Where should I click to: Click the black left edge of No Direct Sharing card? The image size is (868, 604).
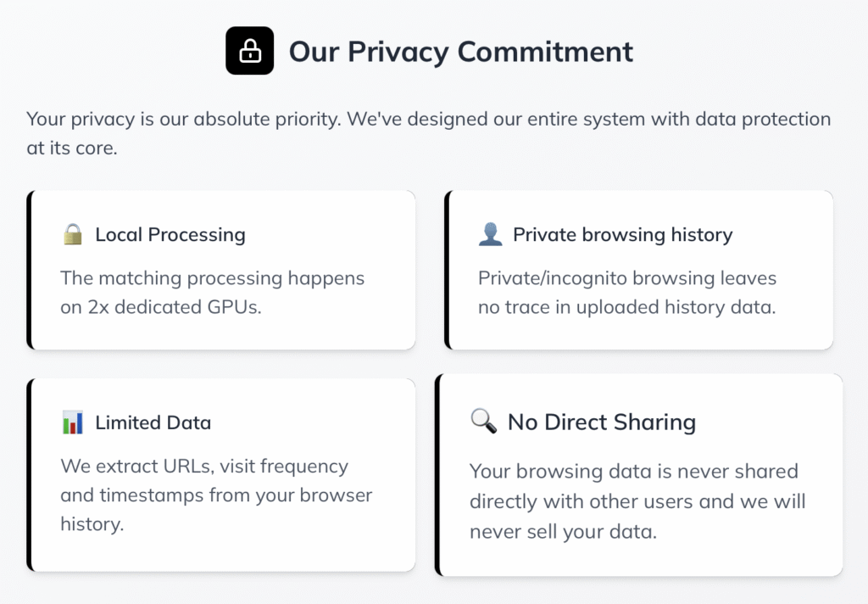tap(438, 475)
